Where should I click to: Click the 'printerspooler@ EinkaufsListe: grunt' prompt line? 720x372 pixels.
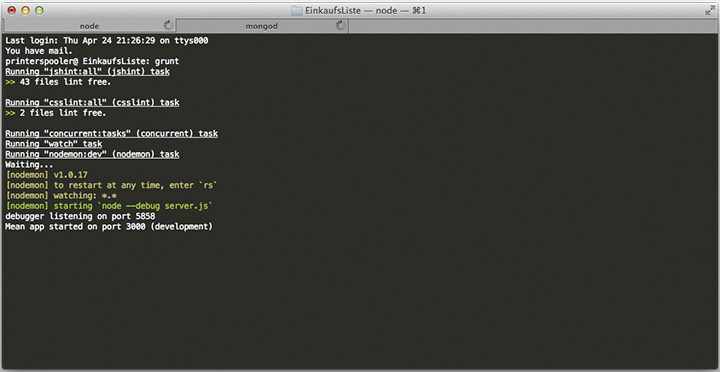click(92, 61)
